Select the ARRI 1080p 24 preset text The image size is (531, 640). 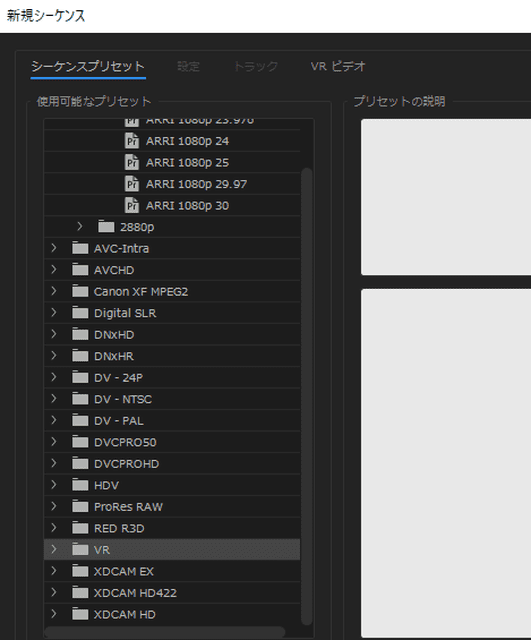[x=187, y=141]
